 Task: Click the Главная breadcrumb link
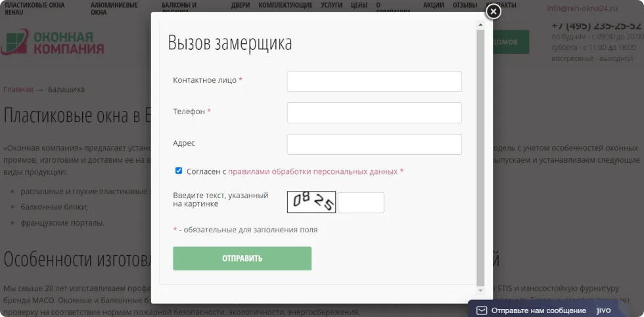[18, 89]
